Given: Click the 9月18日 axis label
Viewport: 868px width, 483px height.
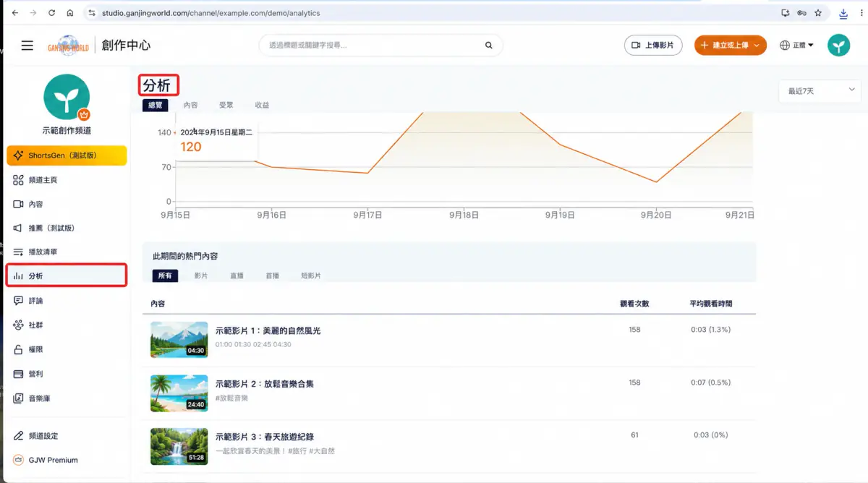Looking at the screenshot, I should (464, 215).
